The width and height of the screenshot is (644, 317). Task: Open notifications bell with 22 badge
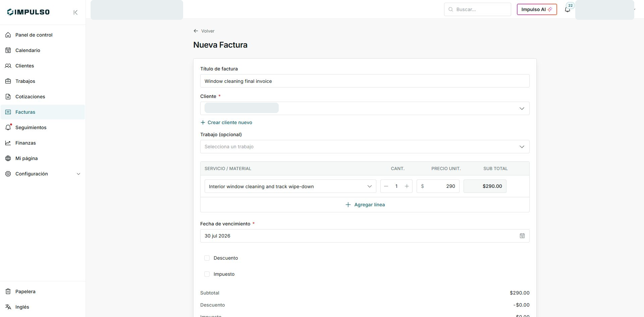point(568,9)
